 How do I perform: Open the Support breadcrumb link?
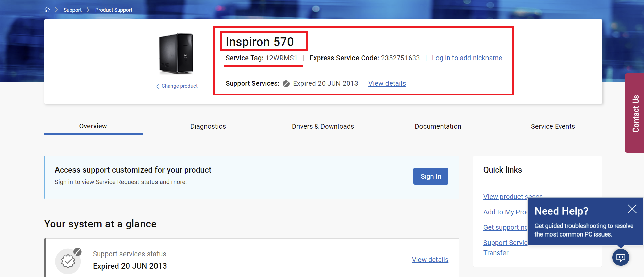click(x=72, y=10)
